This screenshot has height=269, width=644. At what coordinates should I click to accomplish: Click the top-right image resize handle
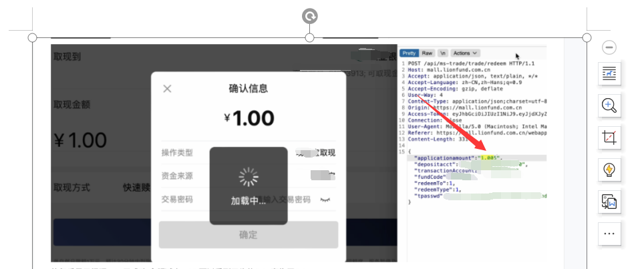coord(587,37)
